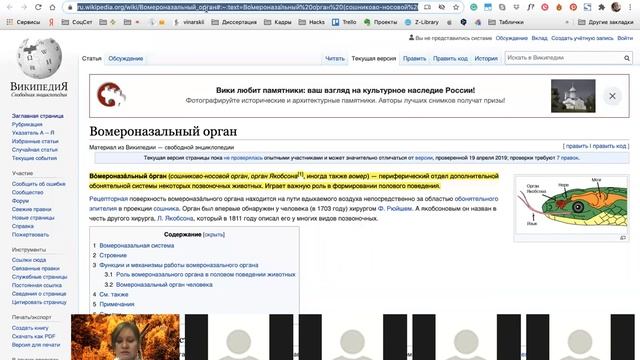Open the Другие закладки folder
This screenshot has height=360, width=640.
coord(606,22)
